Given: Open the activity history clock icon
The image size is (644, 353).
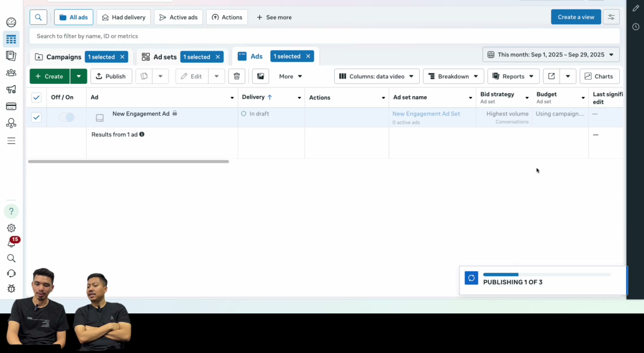Looking at the screenshot, I should tap(635, 27).
